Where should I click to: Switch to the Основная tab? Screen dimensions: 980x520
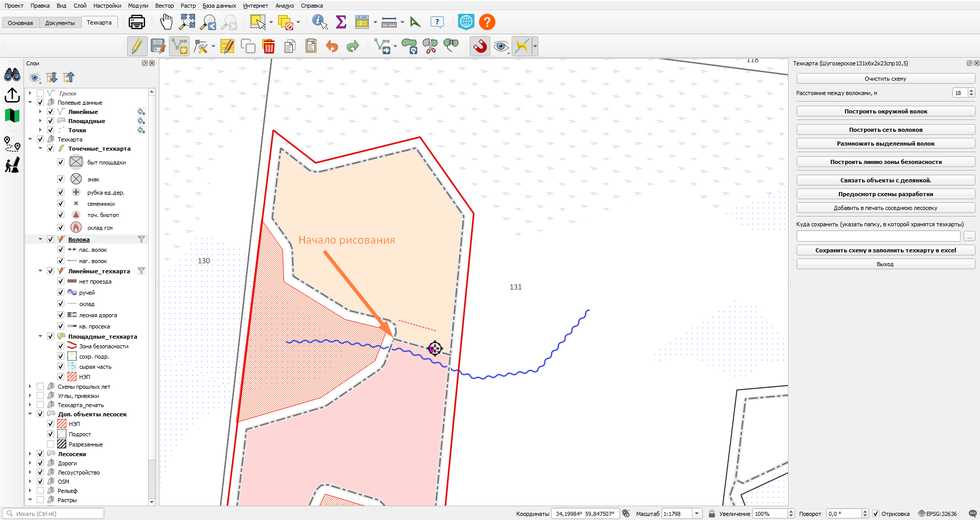pyautogui.click(x=20, y=23)
